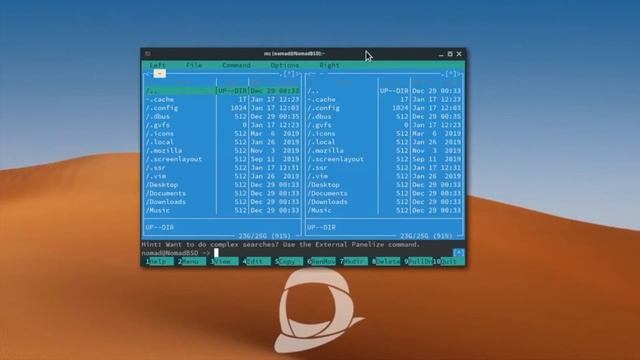The width and height of the screenshot is (640, 360).
Task: Click the 6 RenMov function key button
Action: [x=323, y=261]
